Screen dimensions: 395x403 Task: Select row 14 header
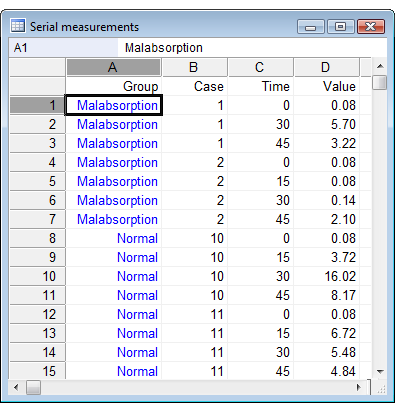pos(37,352)
